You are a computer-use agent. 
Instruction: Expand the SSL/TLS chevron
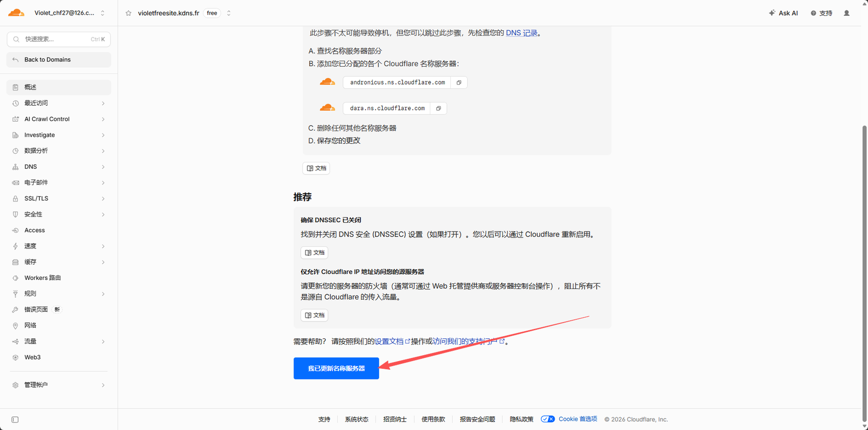click(x=103, y=198)
